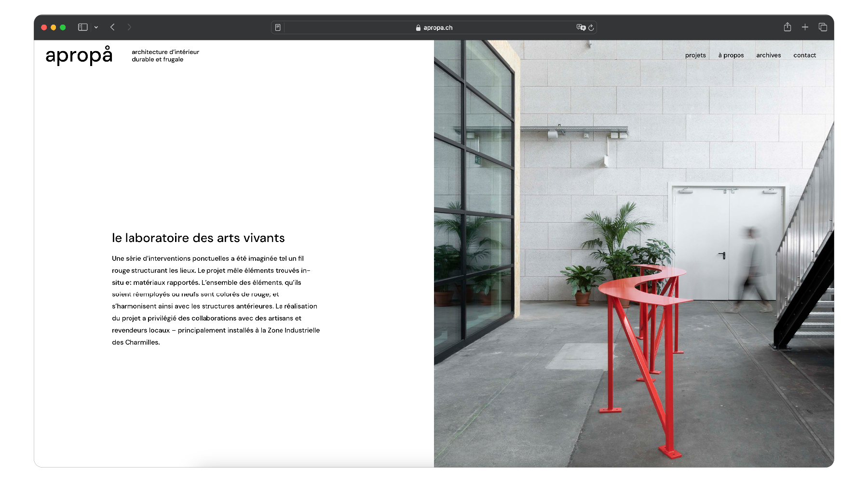868x482 pixels.
Task: Go forward with the forward arrow
Action: point(129,27)
